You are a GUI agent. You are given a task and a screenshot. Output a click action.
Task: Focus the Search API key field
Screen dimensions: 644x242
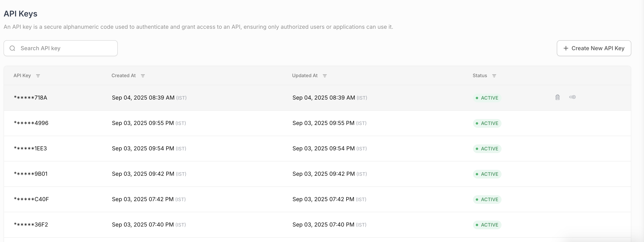pos(65,48)
